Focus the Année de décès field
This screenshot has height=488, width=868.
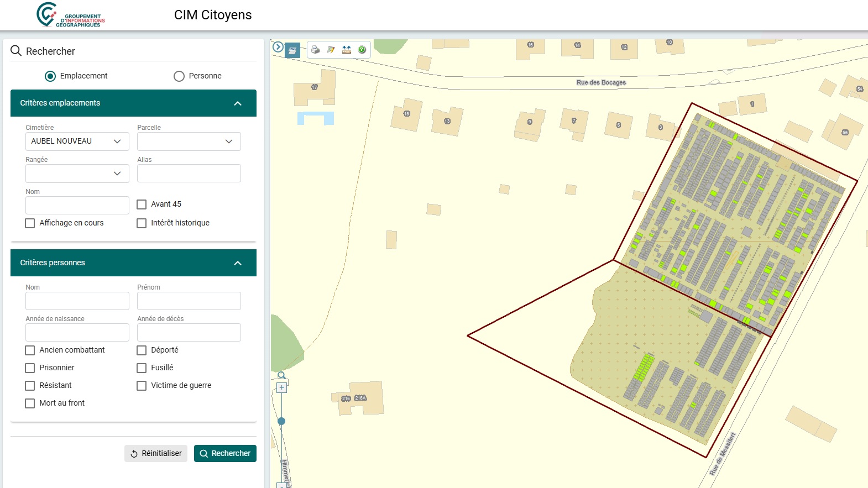(189, 333)
